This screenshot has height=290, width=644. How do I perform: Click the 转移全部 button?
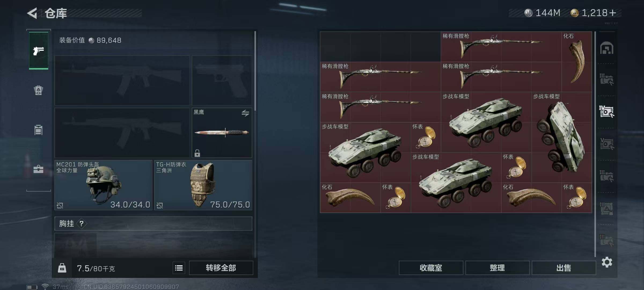(x=221, y=268)
